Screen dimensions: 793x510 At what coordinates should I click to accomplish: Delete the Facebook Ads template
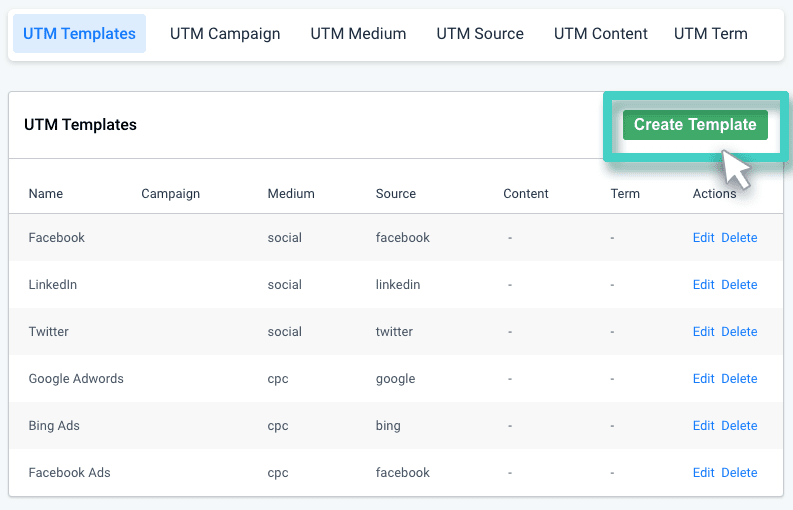(739, 473)
